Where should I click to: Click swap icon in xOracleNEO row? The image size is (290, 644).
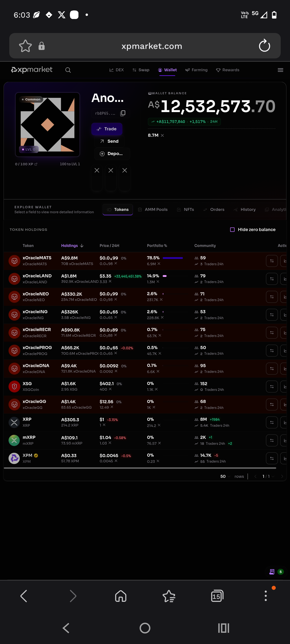click(272, 297)
